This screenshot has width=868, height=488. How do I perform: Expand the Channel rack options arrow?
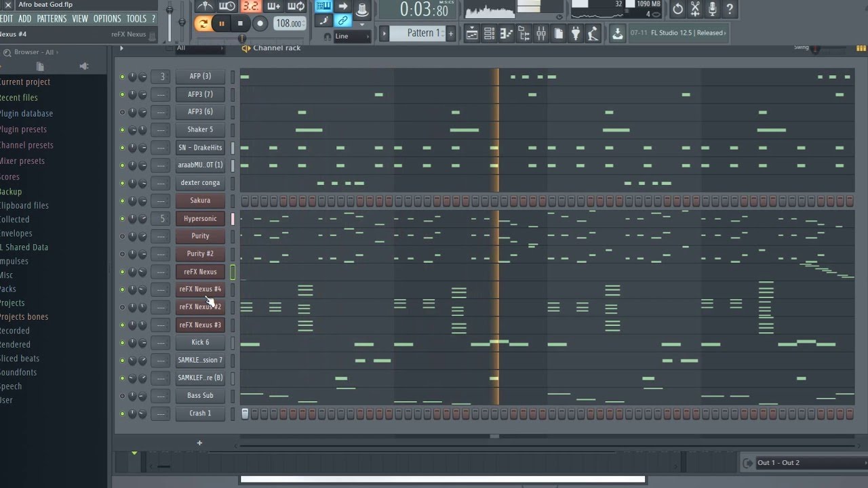click(121, 48)
